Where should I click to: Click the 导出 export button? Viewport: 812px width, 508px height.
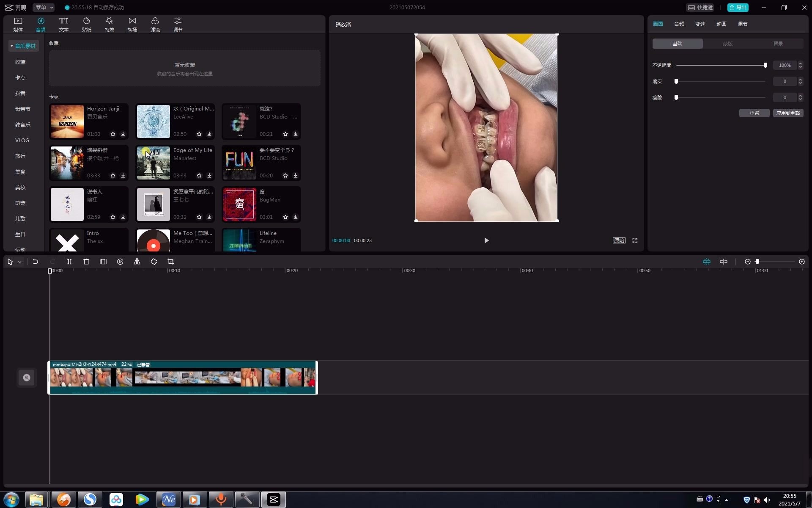[x=738, y=7]
